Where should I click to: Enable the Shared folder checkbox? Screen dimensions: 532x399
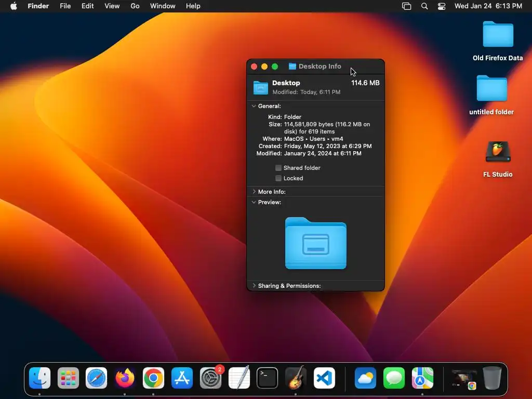(x=278, y=168)
